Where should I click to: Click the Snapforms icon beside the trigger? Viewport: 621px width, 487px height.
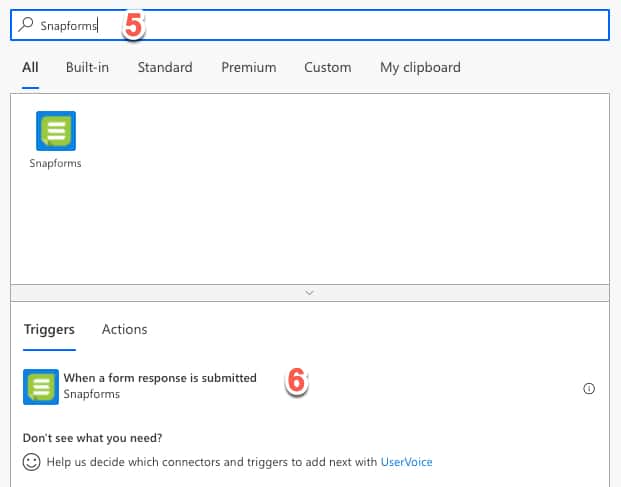[41, 387]
